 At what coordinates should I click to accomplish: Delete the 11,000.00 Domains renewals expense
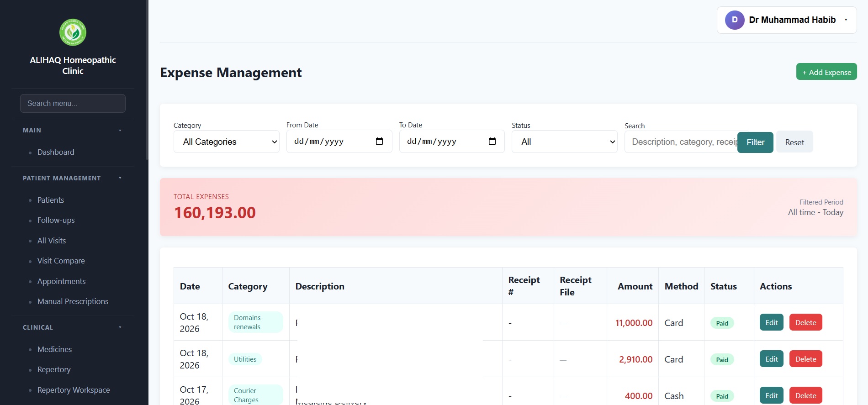(805, 322)
